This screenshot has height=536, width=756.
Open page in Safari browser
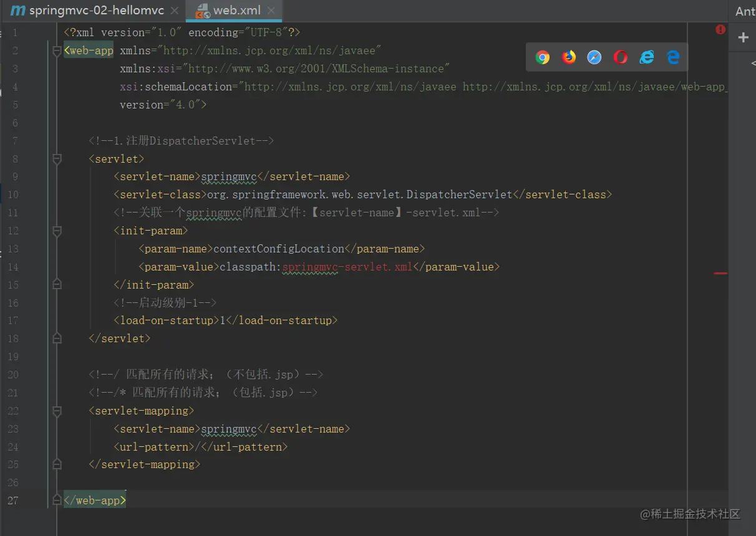pos(594,57)
